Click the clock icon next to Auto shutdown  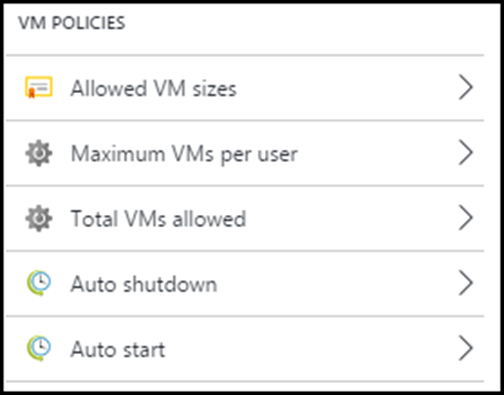click(x=39, y=283)
